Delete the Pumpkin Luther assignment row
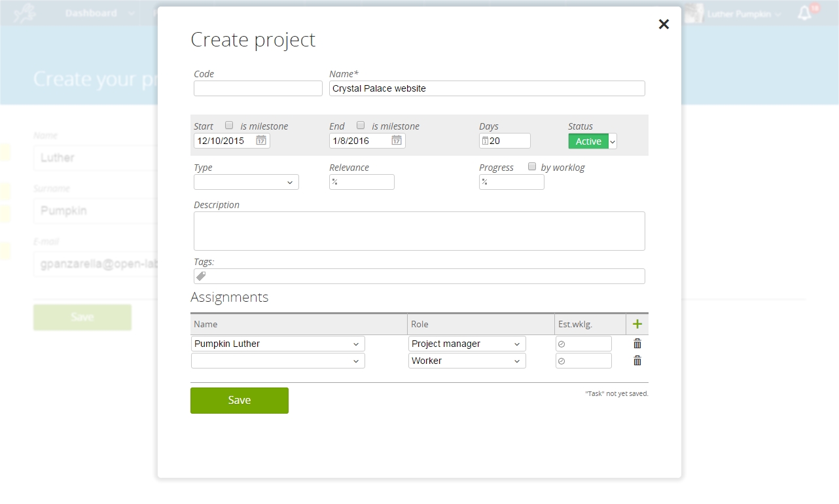 click(637, 344)
